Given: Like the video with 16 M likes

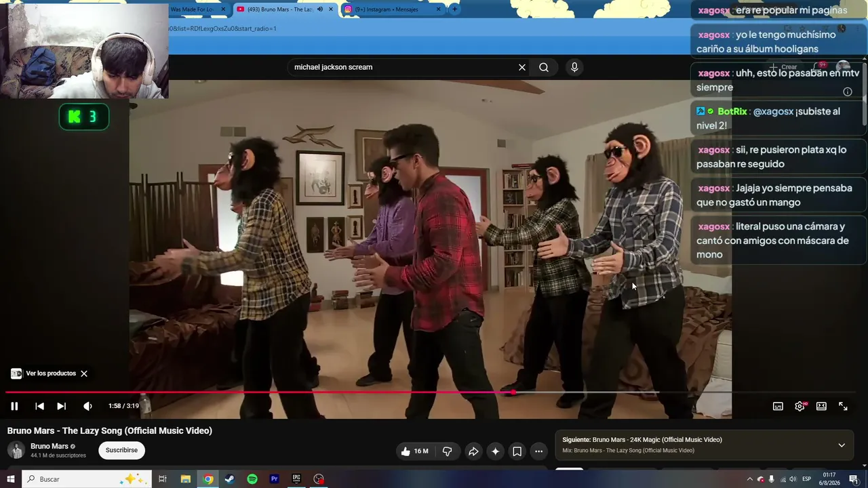Looking at the screenshot, I should 414,451.
